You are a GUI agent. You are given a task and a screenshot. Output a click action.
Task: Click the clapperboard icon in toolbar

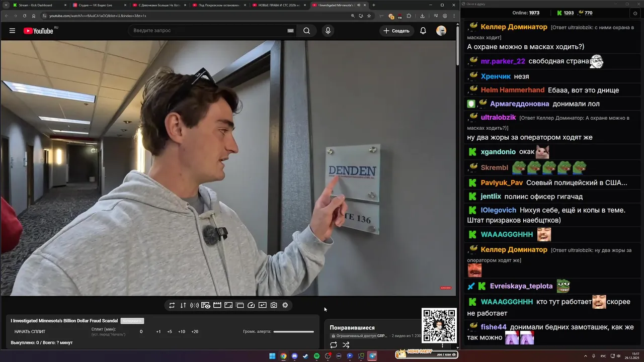click(217, 305)
